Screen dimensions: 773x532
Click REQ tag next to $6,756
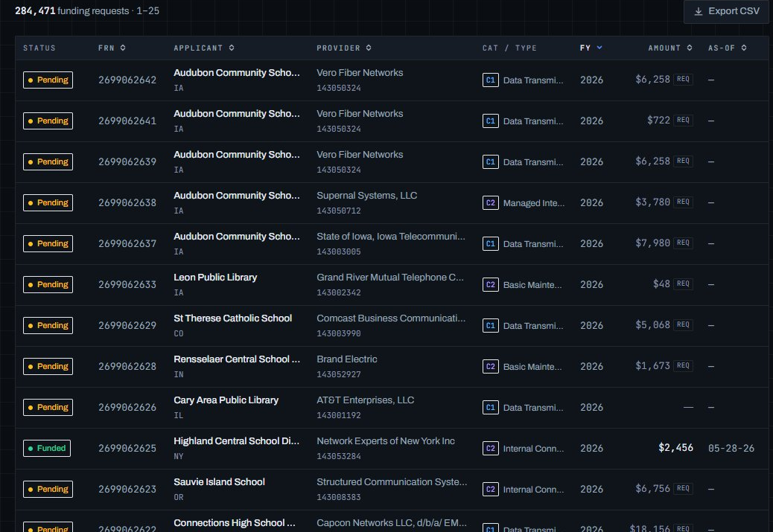(x=683, y=488)
